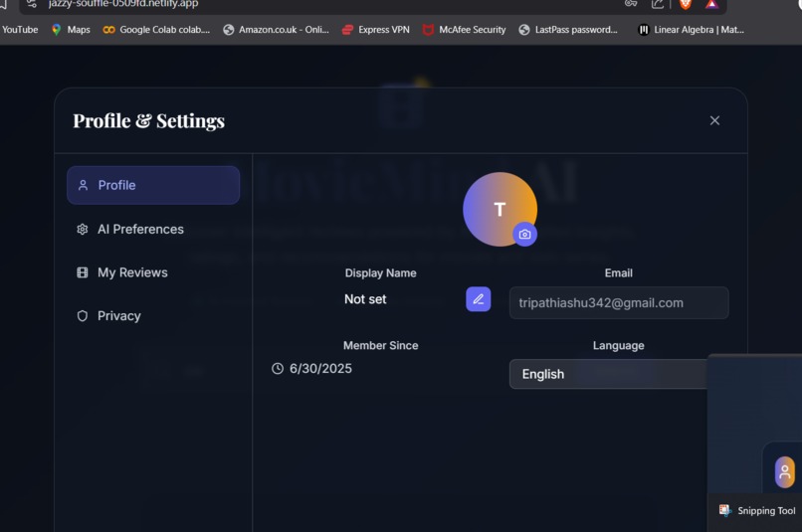The height and width of the screenshot is (532, 802).
Task: Click the gradient user avatar button at bottom right
Action: 785,471
